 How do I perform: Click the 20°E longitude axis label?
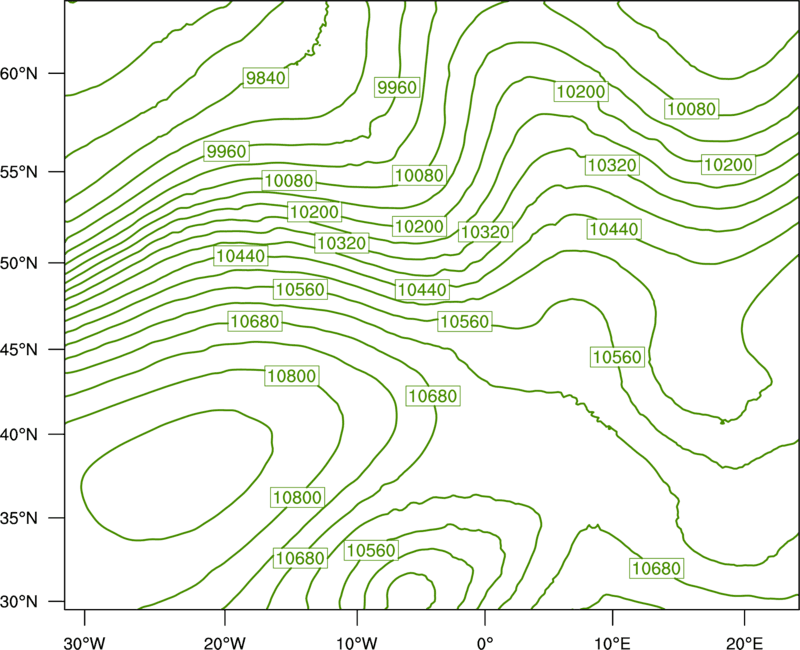[x=745, y=643]
